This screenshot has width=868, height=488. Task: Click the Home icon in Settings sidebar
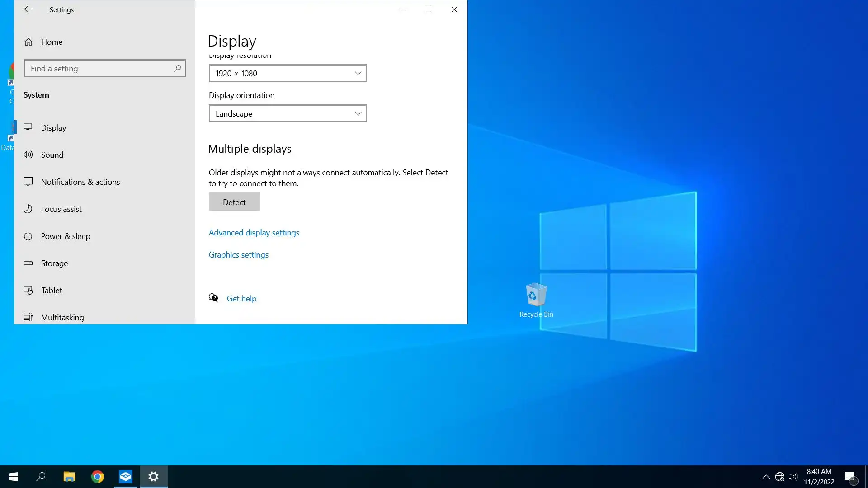[28, 42]
